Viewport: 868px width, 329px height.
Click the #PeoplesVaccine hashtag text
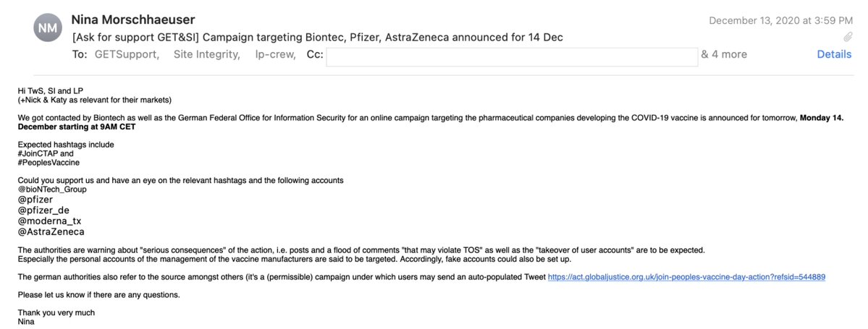[x=49, y=163]
